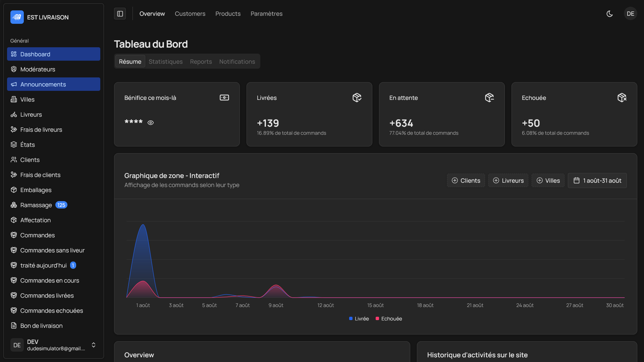Switch to the Statistiques tab

(x=165, y=62)
